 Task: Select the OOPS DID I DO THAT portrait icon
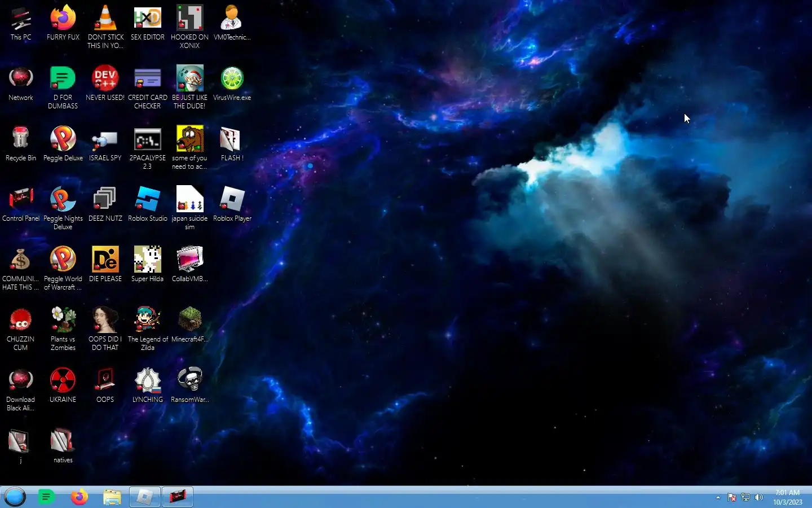[105, 329]
